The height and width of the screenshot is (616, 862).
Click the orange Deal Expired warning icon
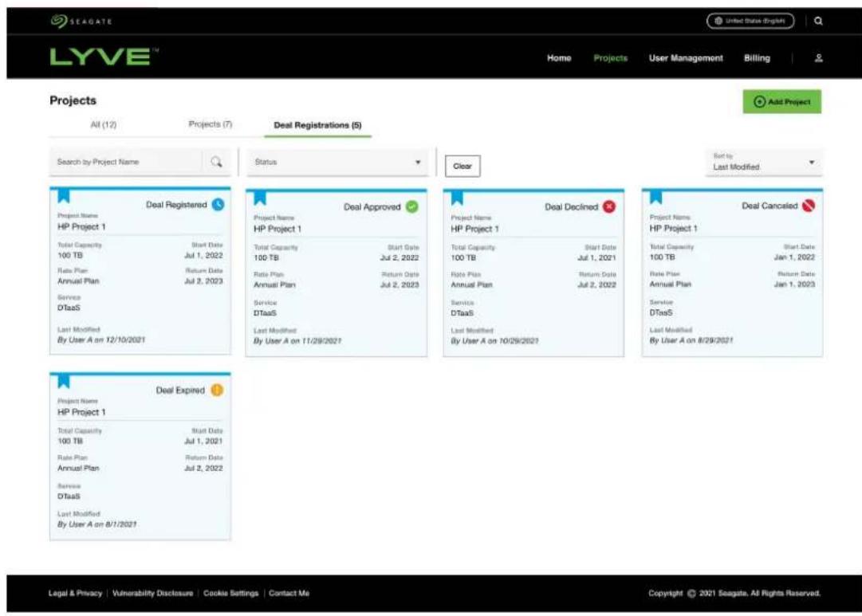[217, 390]
